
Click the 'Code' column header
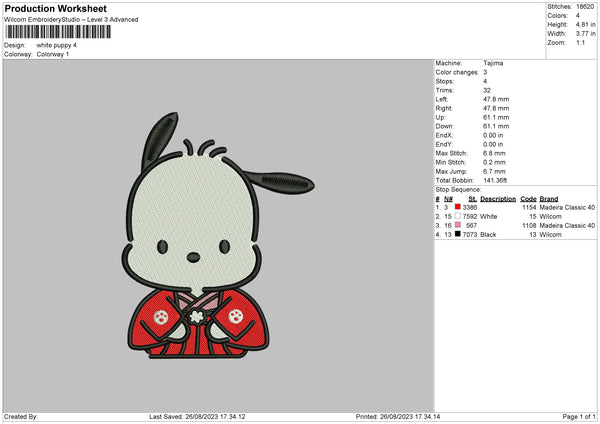[x=528, y=199]
